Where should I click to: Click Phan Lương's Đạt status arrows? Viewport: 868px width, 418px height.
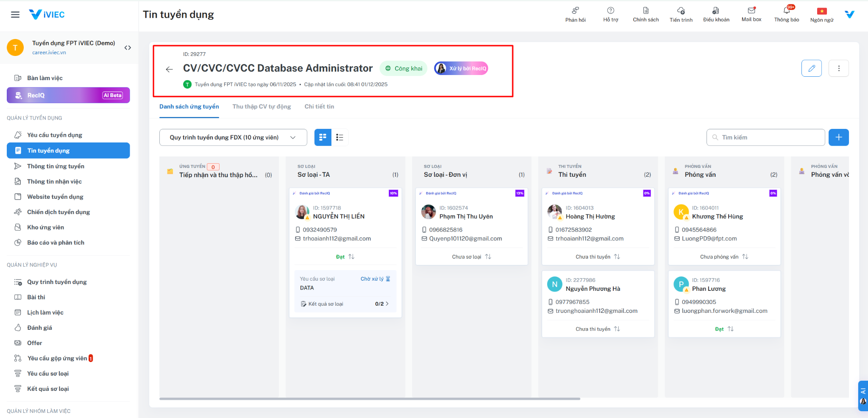point(731,329)
